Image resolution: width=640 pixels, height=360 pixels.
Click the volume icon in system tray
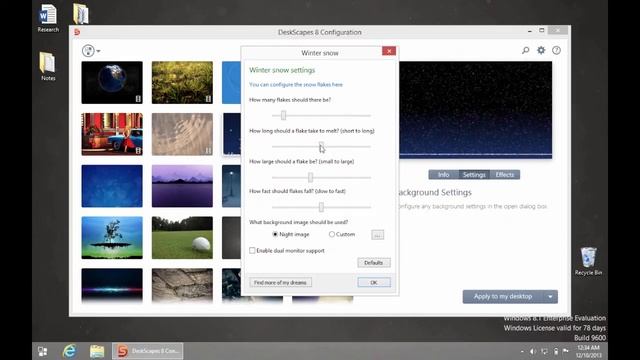coord(533,351)
